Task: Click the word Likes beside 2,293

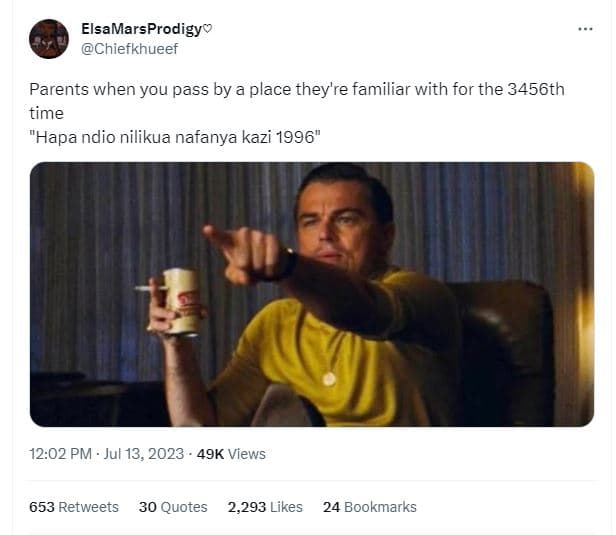Action: tap(286, 507)
